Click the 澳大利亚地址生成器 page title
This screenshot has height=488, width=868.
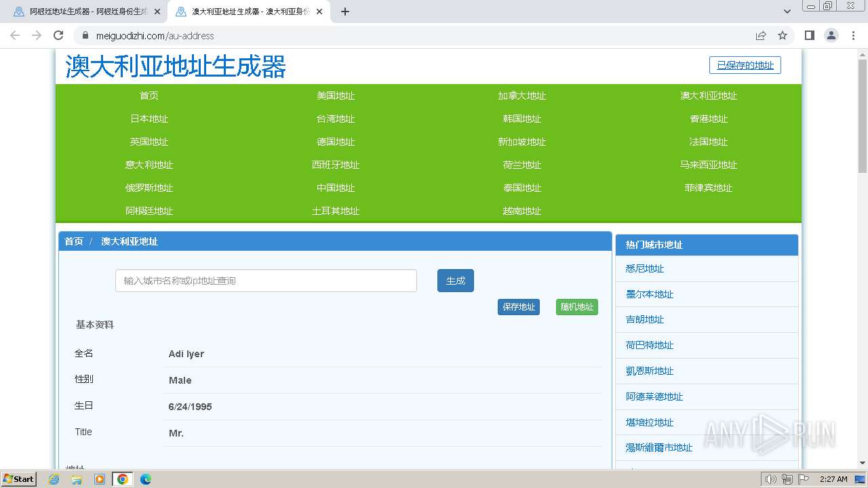176,66
